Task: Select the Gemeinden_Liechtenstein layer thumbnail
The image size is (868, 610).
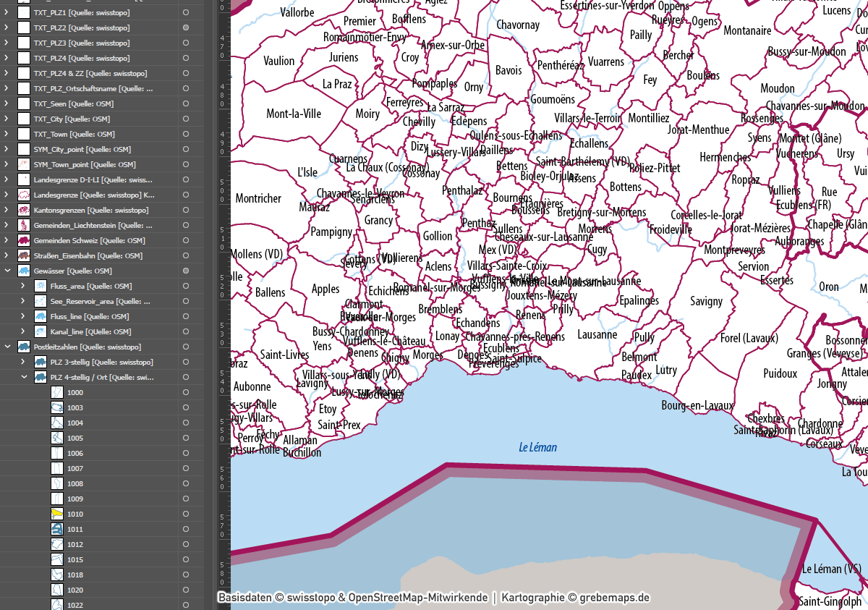Action: tap(24, 225)
